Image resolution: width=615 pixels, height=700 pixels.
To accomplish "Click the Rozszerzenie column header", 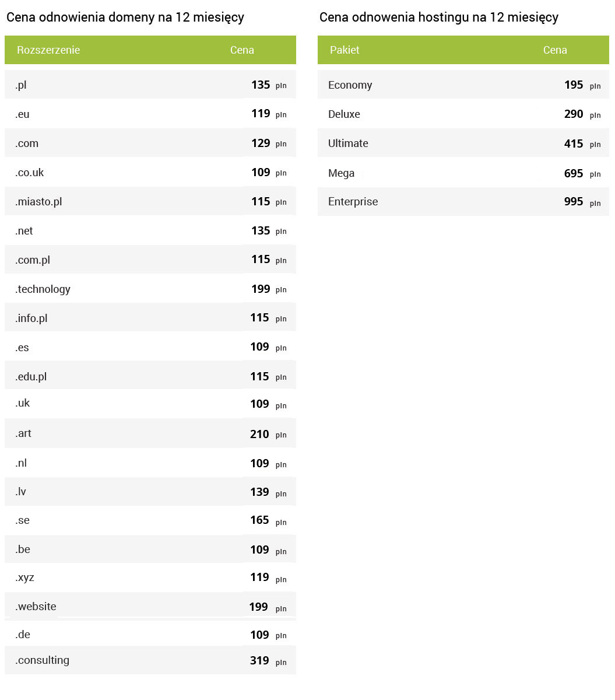I will 48,50.
